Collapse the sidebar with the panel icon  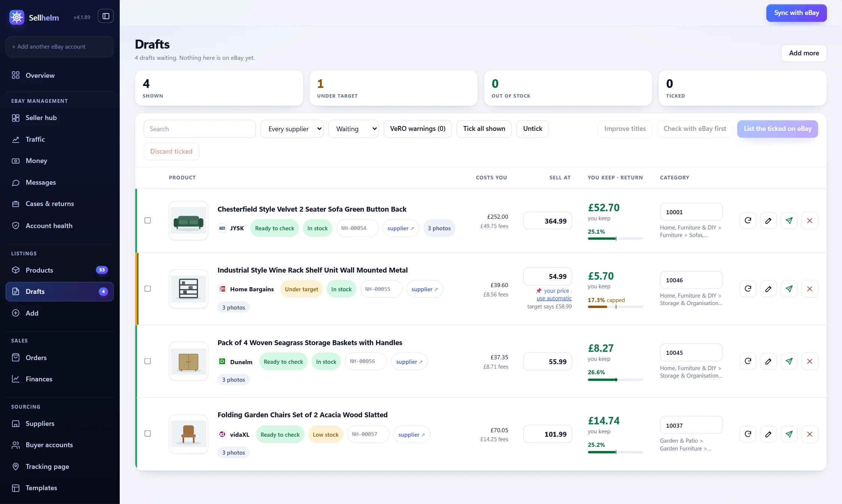point(106,16)
